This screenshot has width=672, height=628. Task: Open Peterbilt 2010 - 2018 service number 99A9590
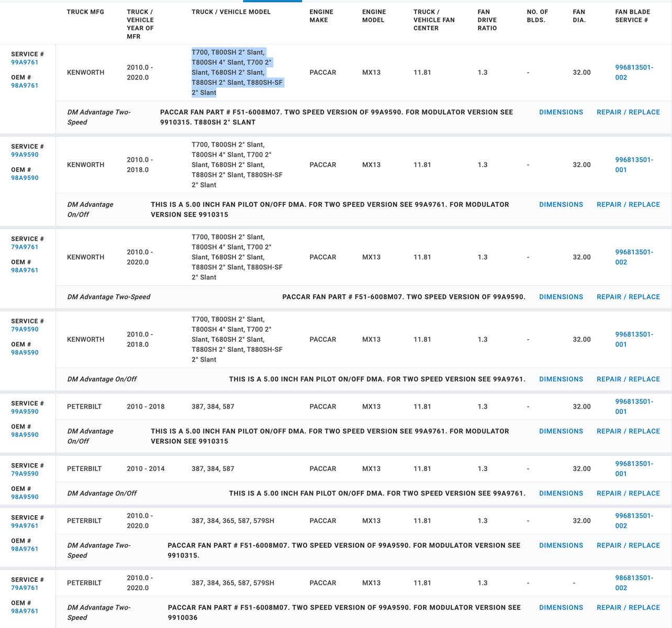(x=25, y=411)
